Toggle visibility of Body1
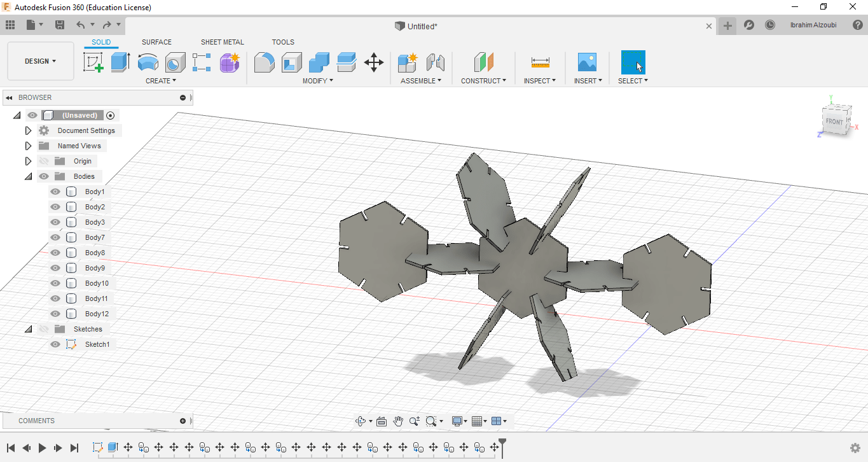The width and height of the screenshot is (868, 462). point(55,192)
